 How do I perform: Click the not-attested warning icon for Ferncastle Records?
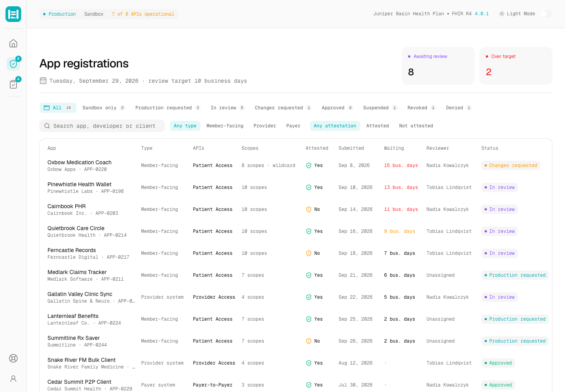click(x=309, y=253)
